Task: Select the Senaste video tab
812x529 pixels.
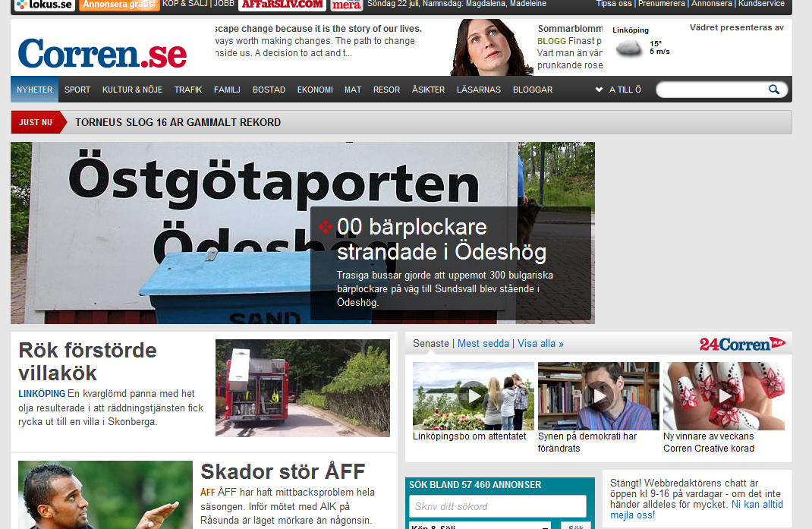Action: pos(431,344)
